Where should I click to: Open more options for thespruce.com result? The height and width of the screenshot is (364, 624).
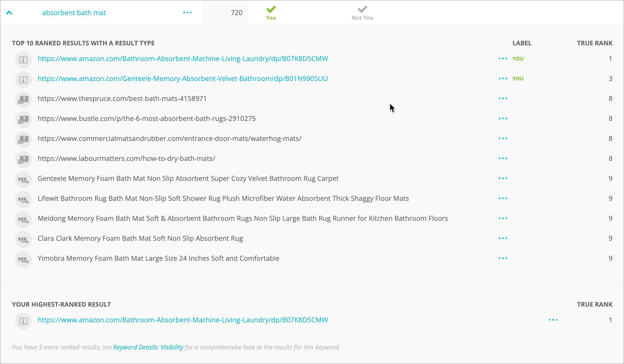tap(503, 98)
